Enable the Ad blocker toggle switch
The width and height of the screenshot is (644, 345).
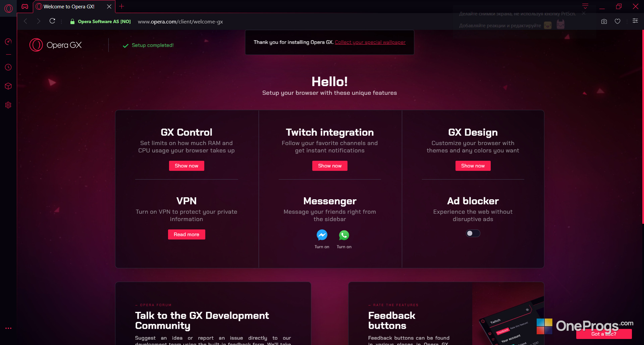[473, 233]
